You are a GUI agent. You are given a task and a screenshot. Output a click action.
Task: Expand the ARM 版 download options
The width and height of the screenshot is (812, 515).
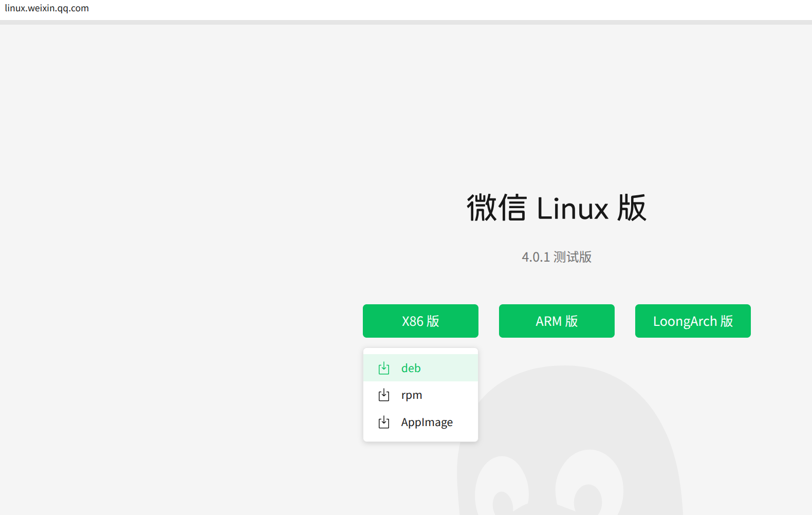coord(557,321)
